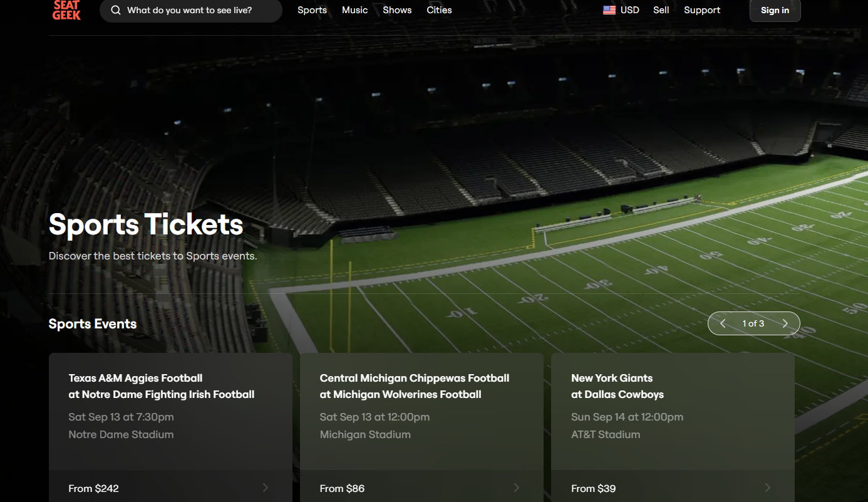This screenshot has height=502, width=868.
Task: Click 'AT&T Stadium' venue text
Action: tap(606, 434)
